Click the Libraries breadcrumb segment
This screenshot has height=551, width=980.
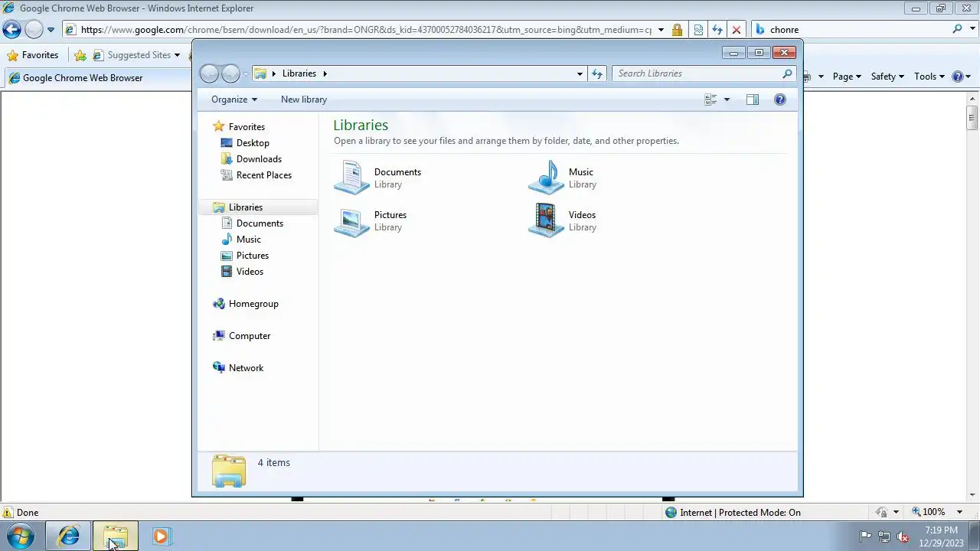click(x=299, y=73)
